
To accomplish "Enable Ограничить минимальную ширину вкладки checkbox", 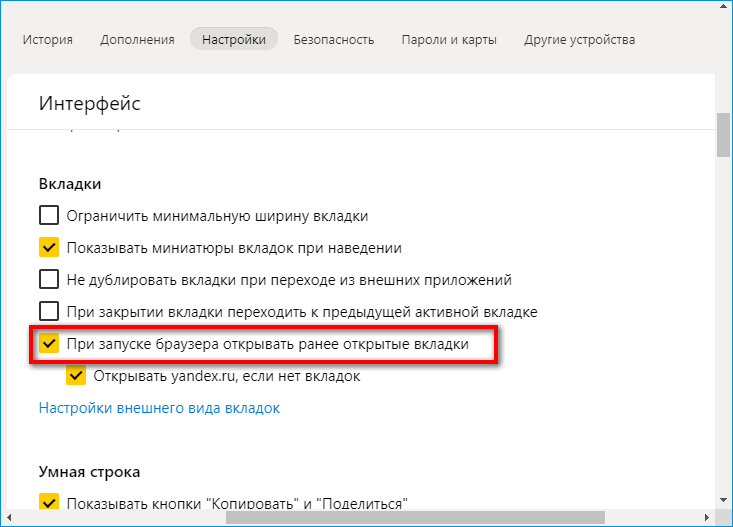I will pyautogui.click(x=49, y=216).
